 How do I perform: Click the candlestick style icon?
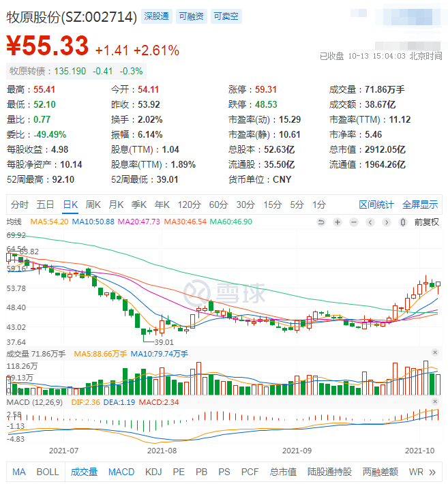[402, 222]
